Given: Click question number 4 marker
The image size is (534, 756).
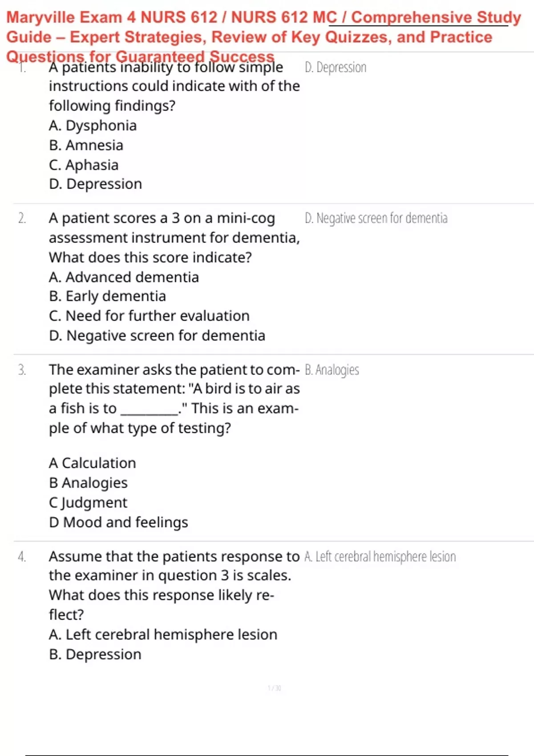Looking at the screenshot, I should tap(22, 557).
